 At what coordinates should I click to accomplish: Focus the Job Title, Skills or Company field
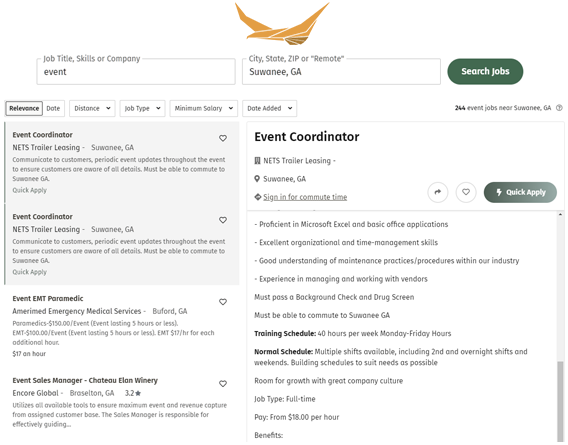coord(136,72)
